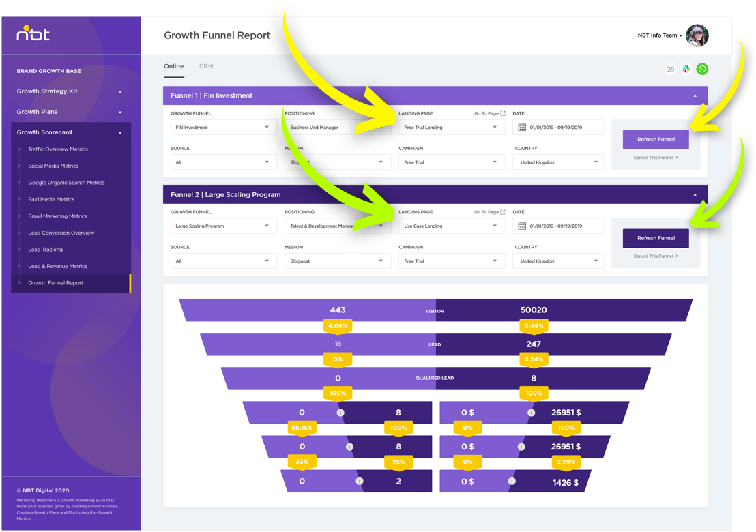Click visitor count 50020
This screenshot has height=532, width=756.
(x=534, y=310)
